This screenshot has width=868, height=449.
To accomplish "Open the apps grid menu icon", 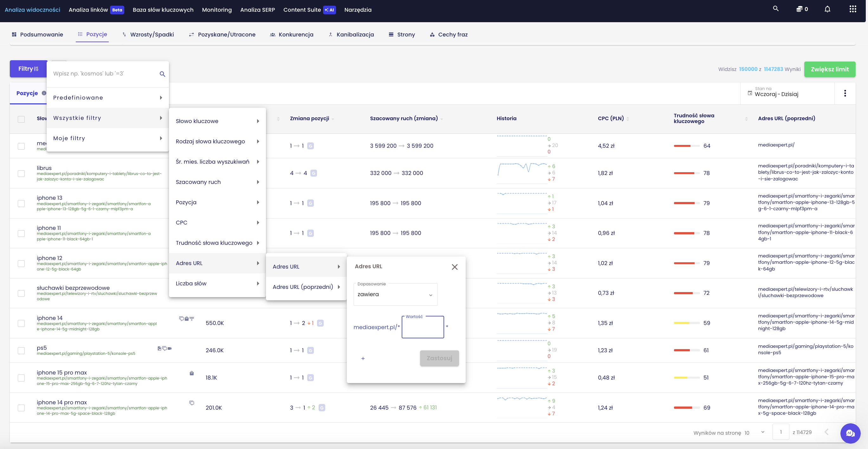I will (x=852, y=9).
